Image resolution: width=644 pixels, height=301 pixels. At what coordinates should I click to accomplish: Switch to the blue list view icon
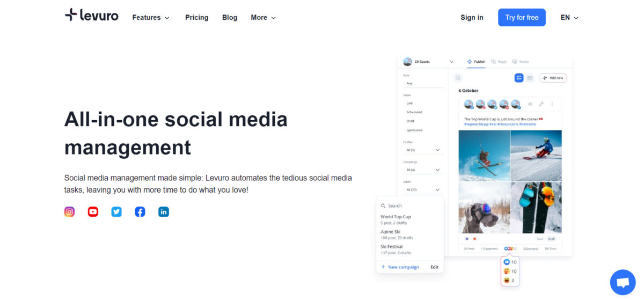point(519,78)
